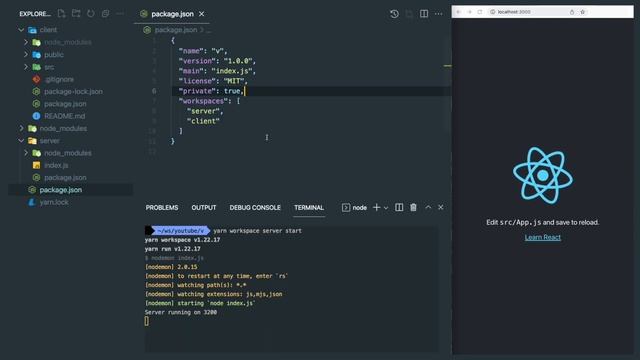
Task: Close the terminal panel
Action: (x=441, y=207)
